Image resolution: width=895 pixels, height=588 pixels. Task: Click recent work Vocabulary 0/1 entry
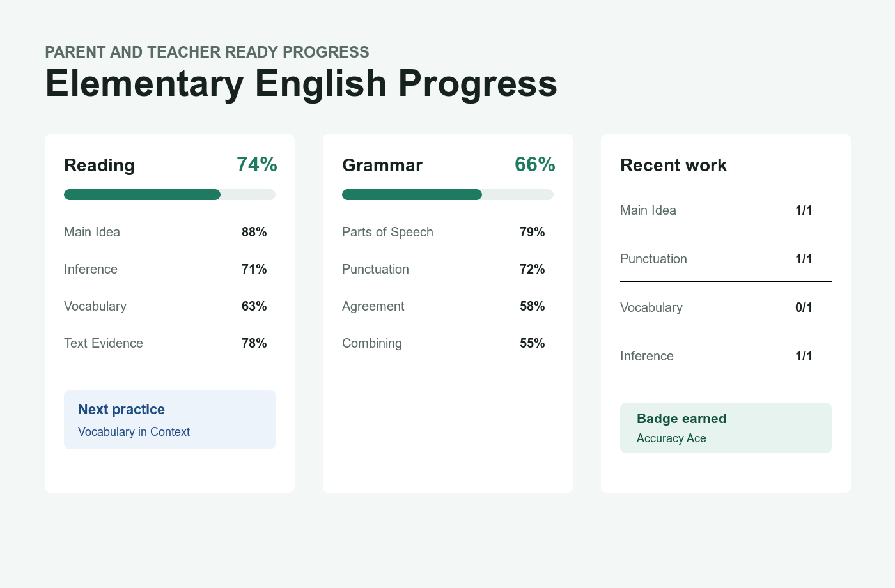(x=726, y=307)
